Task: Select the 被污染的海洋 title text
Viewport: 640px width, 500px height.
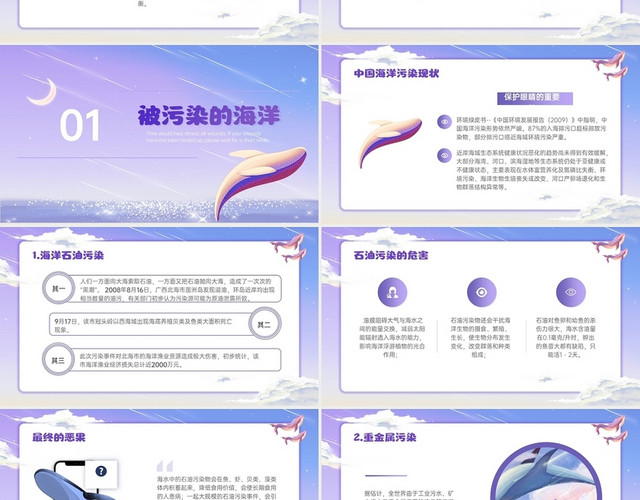Action: (x=209, y=116)
